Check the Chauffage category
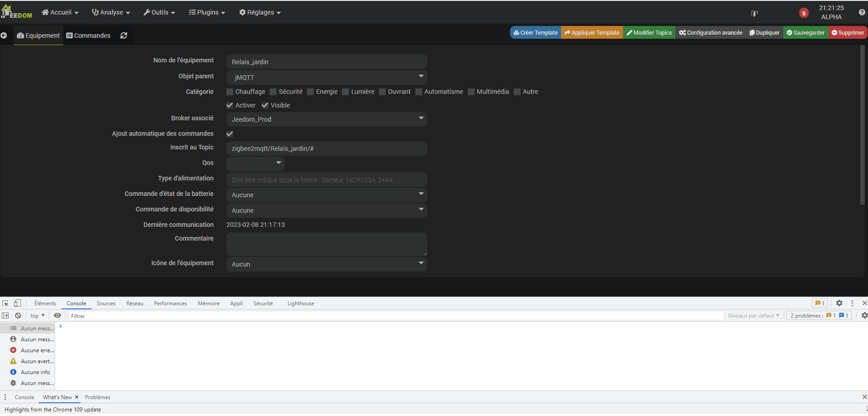This screenshot has width=868, height=416. click(x=230, y=92)
